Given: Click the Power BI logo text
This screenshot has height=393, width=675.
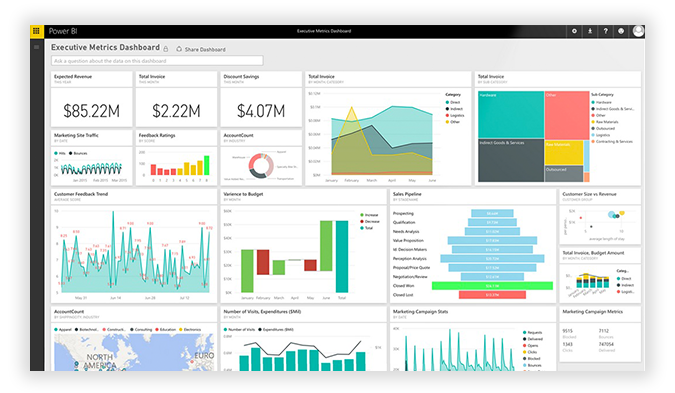Looking at the screenshot, I should tap(63, 31).
